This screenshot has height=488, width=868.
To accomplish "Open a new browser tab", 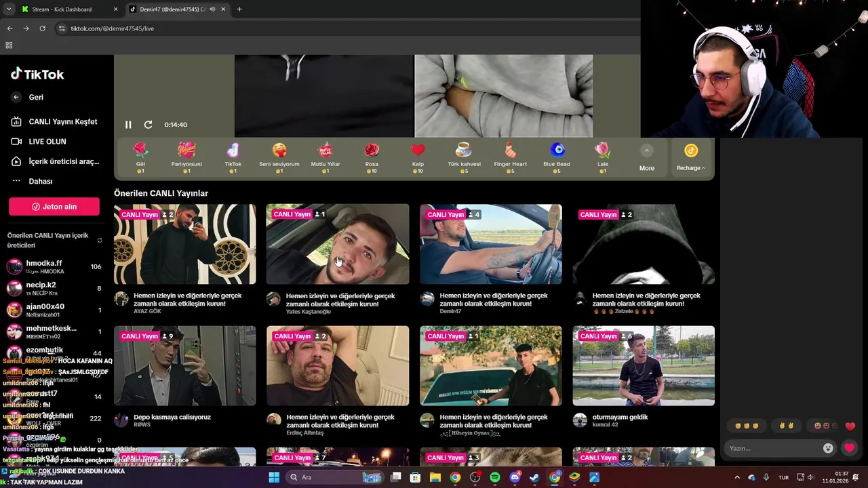I will pyautogui.click(x=239, y=9).
